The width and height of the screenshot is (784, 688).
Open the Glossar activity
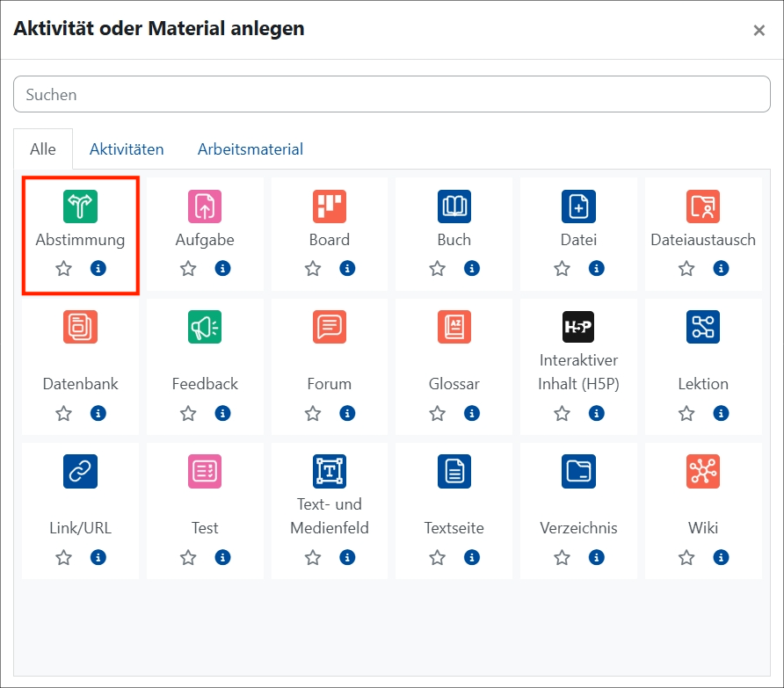[x=454, y=326]
